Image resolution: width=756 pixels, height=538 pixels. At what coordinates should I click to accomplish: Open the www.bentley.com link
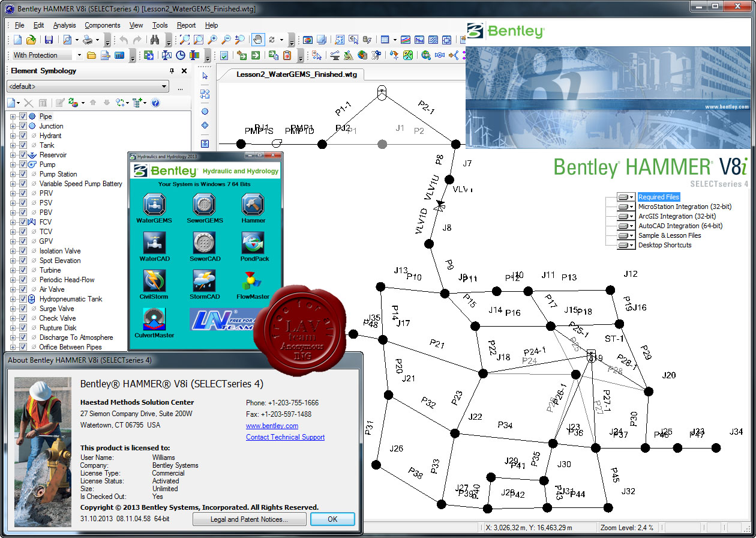point(272,426)
